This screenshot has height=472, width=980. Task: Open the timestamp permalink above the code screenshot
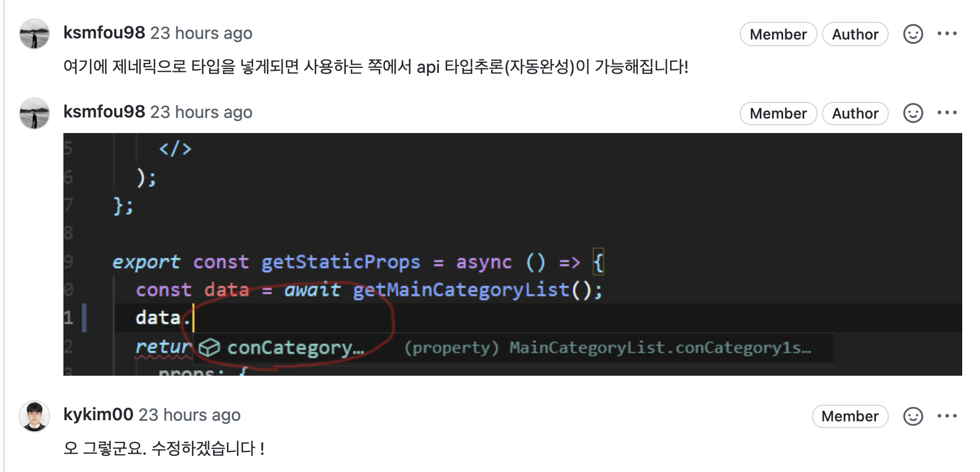[x=201, y=112]
